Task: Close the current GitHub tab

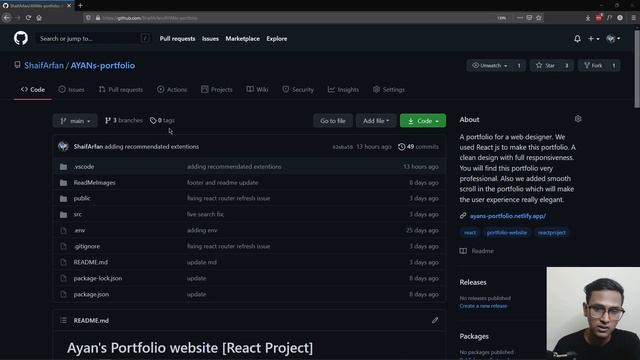Action: pos(69,6)
